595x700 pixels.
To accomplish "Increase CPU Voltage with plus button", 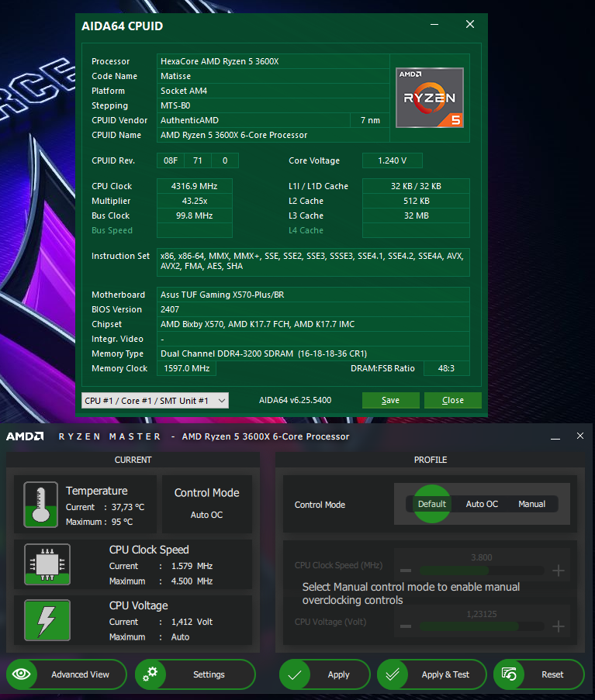I will (559, 626).
